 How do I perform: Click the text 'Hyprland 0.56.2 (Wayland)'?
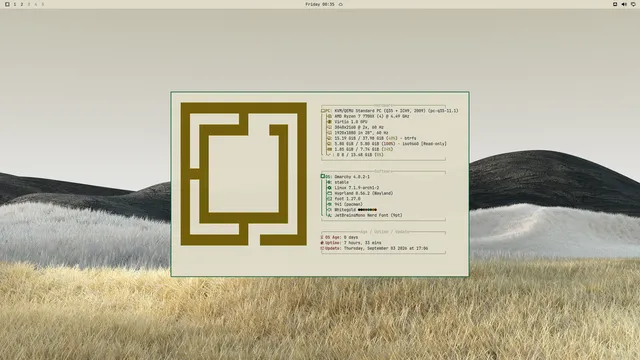click(x=364, y=193)
